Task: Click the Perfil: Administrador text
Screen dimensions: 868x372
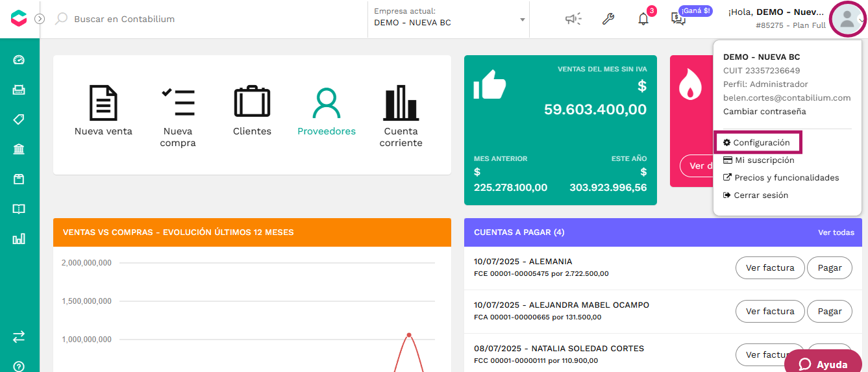Action: click(x=765, y=84)
